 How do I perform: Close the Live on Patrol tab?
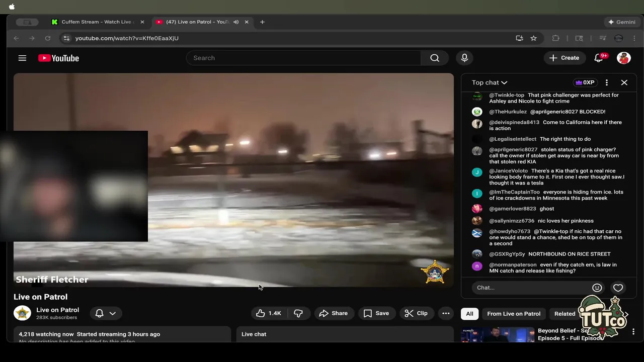coord(247,22)
